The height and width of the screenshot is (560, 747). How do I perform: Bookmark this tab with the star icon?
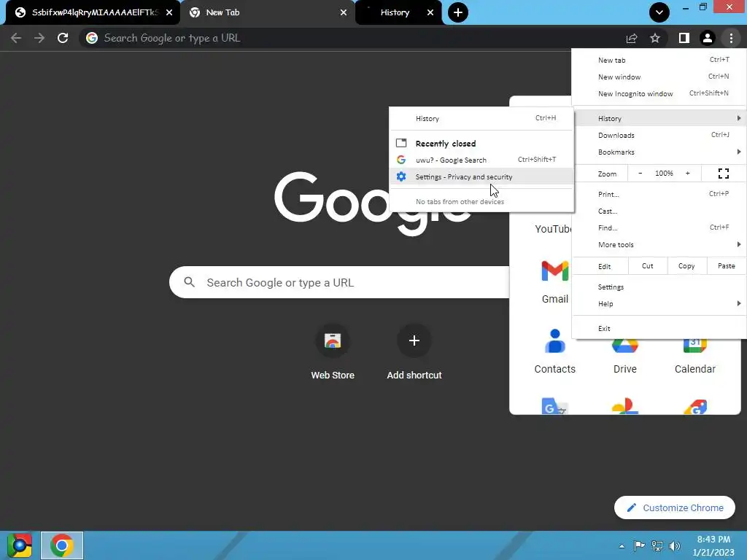655,38
